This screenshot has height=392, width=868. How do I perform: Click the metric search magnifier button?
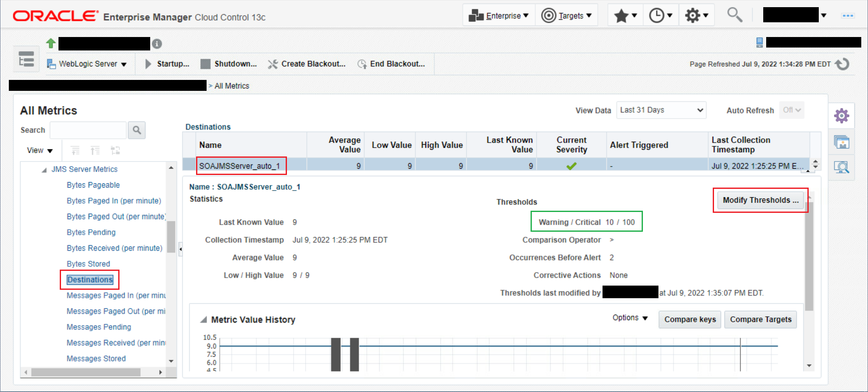click(x=136, y=130)
